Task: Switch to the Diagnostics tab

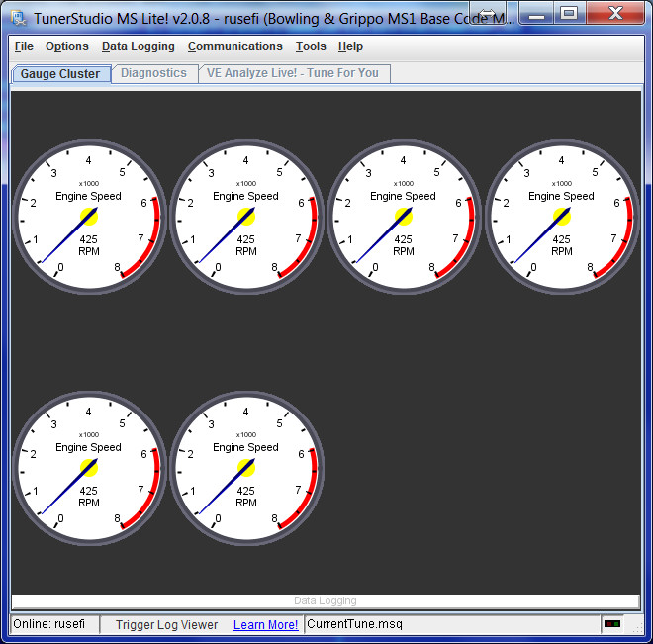Action: pyautogui.click(x=153, y=73)
